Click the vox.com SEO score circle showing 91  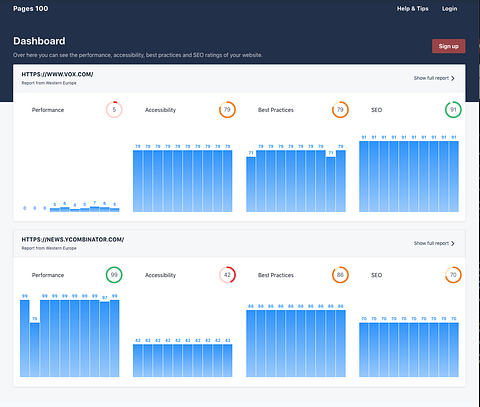[453, 110]
